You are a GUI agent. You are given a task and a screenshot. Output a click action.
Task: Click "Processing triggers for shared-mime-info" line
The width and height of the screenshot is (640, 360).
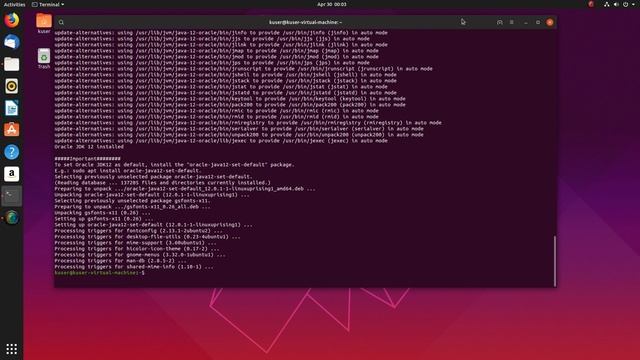tap(134, 267)
